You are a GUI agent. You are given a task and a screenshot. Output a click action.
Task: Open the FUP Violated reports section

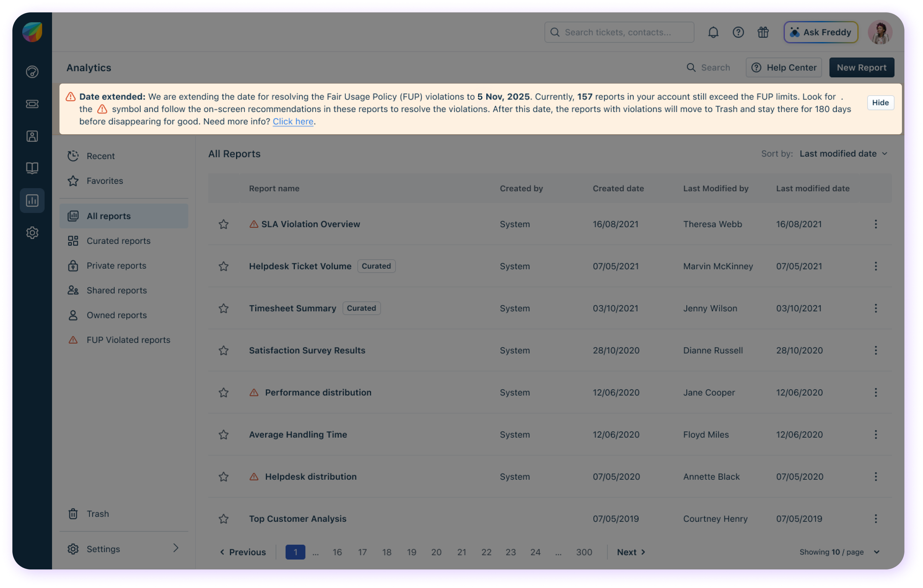(128, 340)
